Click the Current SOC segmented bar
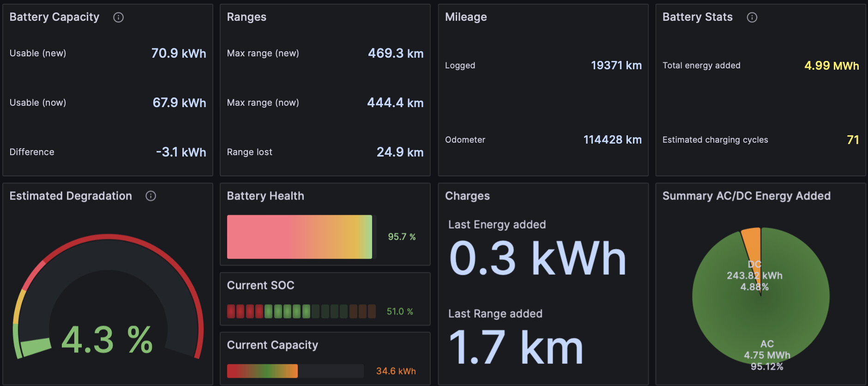 point(301,311)
